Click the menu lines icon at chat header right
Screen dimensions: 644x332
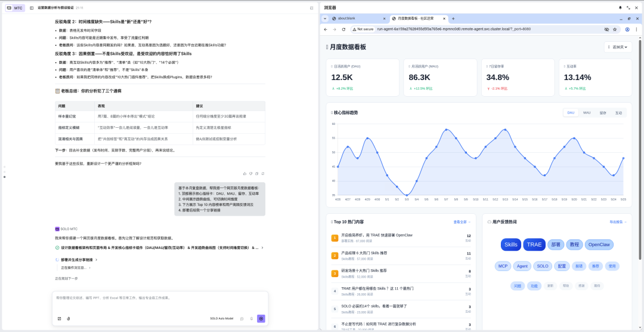(311, 8)
